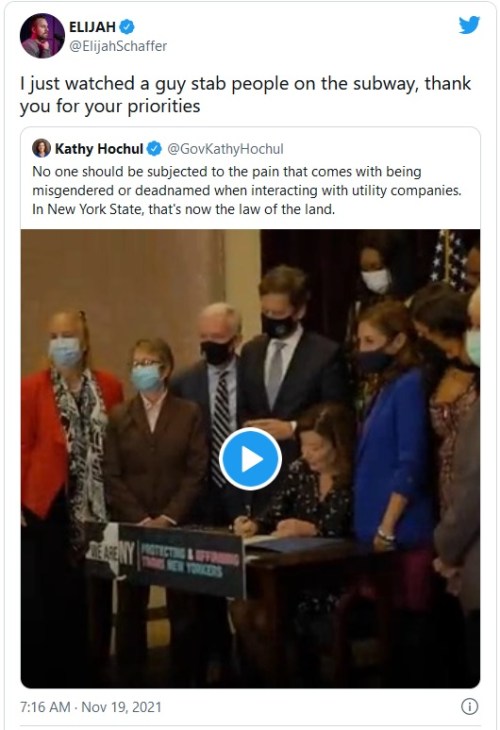Select the tweet text about subway stabbing
Image resolution: width=500 pixels, height=730 pixels.
point(245,95)
